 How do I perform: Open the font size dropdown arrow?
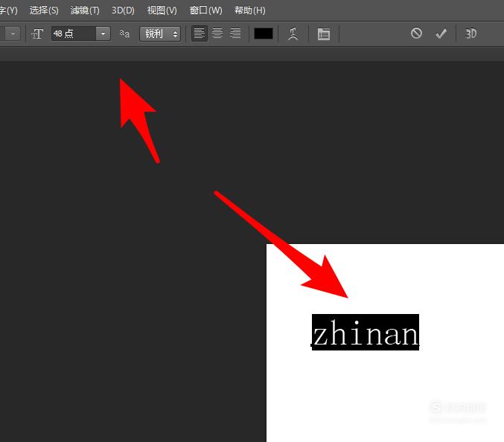(x=103, y=33)
